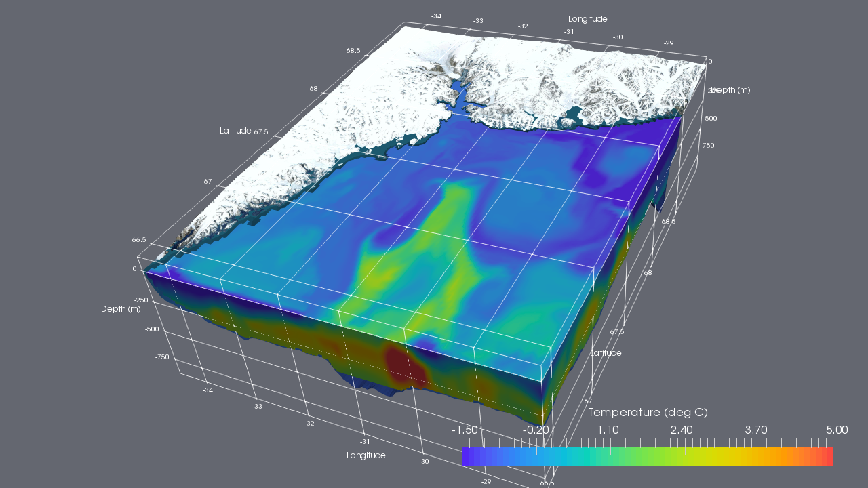Click the -29 tick on the top longitude axis
Image resolution: width=868 pixels, height=488 pixels.
click(x=669, y=43)
